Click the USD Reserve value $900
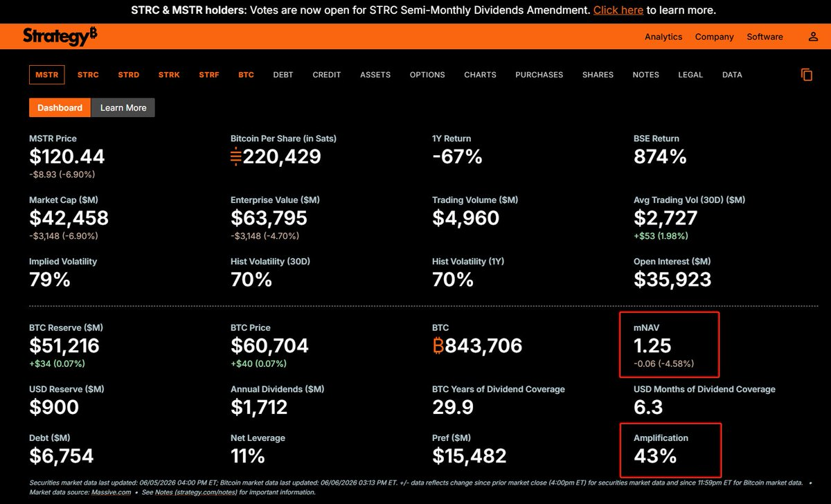The image size is (831, 504). pos(54,407)
